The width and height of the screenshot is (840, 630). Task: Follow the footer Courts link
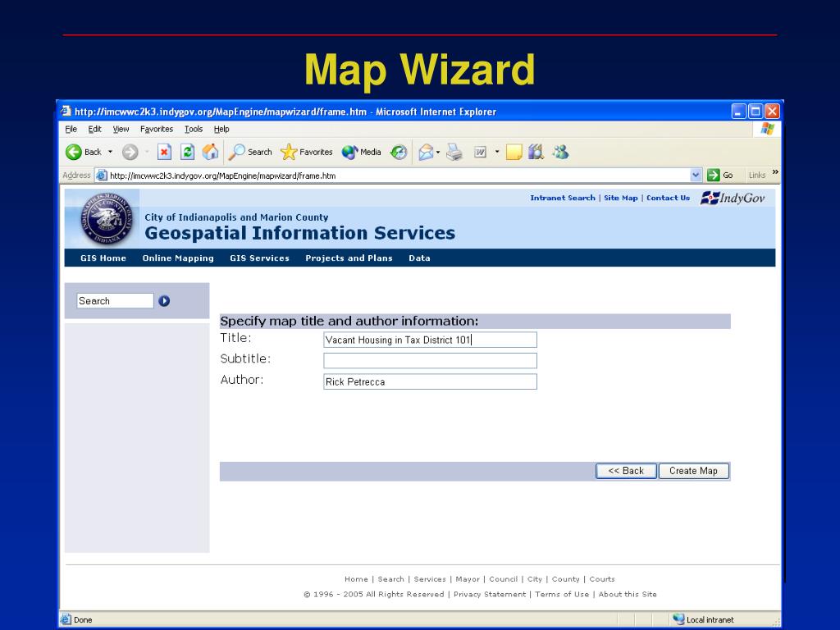[602, 579]
